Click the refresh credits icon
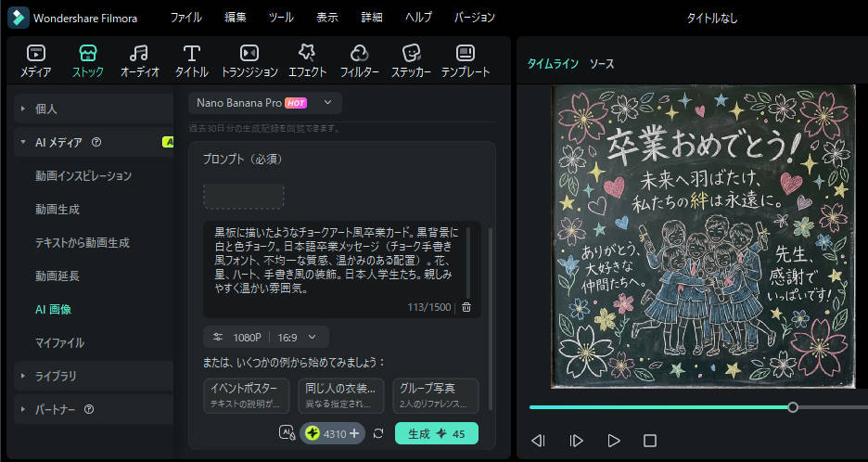Screen dimensions: 868x462 (x=378, y=434)
